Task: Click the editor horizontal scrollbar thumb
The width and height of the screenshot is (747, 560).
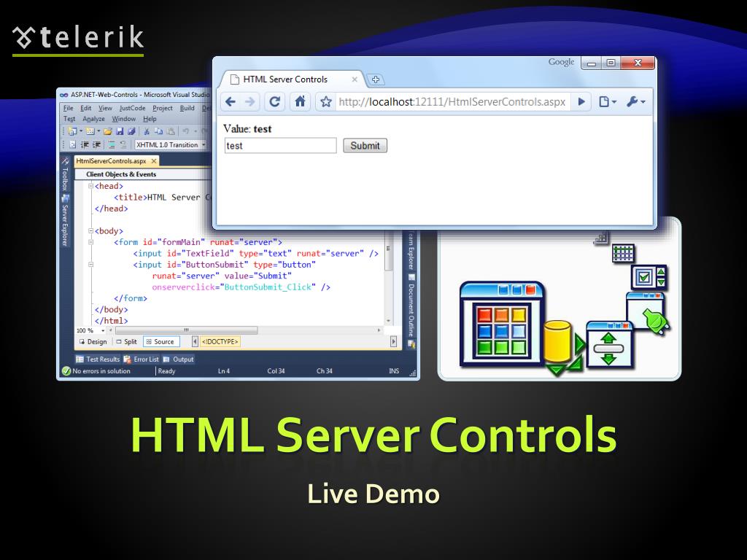Action: (186, 330)
